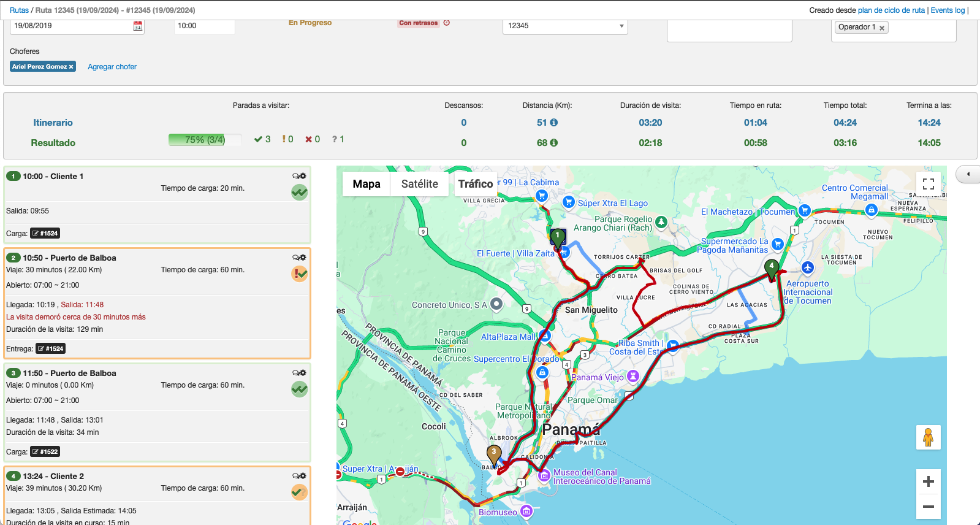The width and height of the screenshot is (980, 525).
Task: Remove Operador 1 tag
Action: pos(882,28)
